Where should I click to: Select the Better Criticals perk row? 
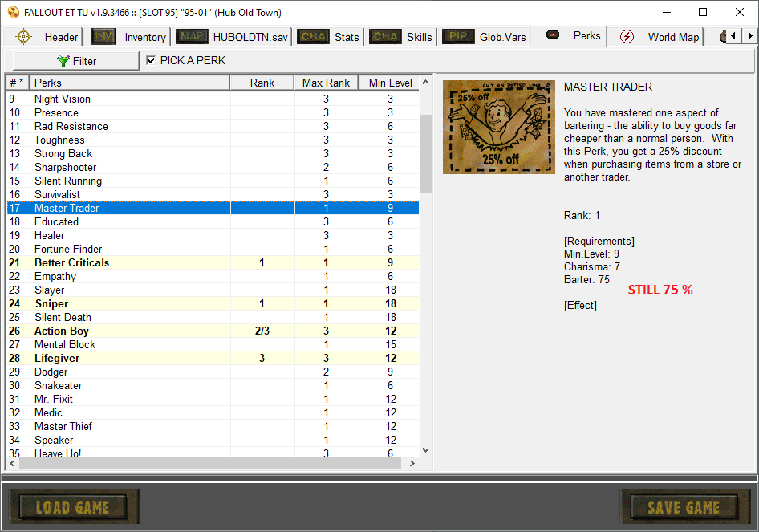(213, 262)
